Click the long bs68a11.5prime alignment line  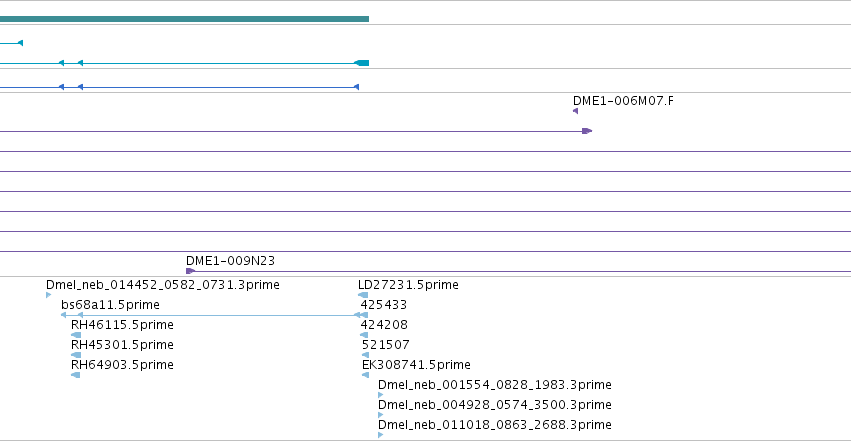214,315
